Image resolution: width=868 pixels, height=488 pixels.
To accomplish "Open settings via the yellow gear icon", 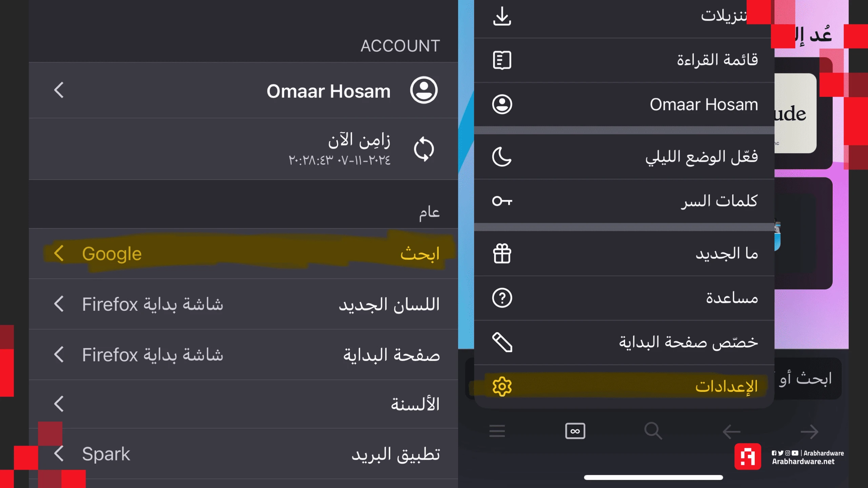I will (x=502, y=386).
